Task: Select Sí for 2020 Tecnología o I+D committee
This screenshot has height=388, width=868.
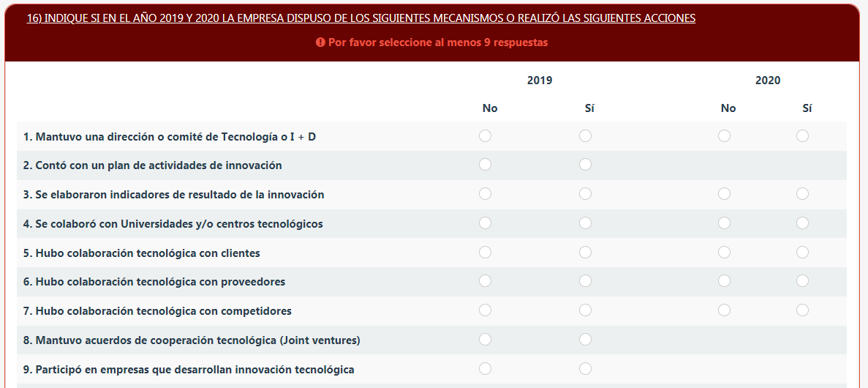Action: coord(802,136)
